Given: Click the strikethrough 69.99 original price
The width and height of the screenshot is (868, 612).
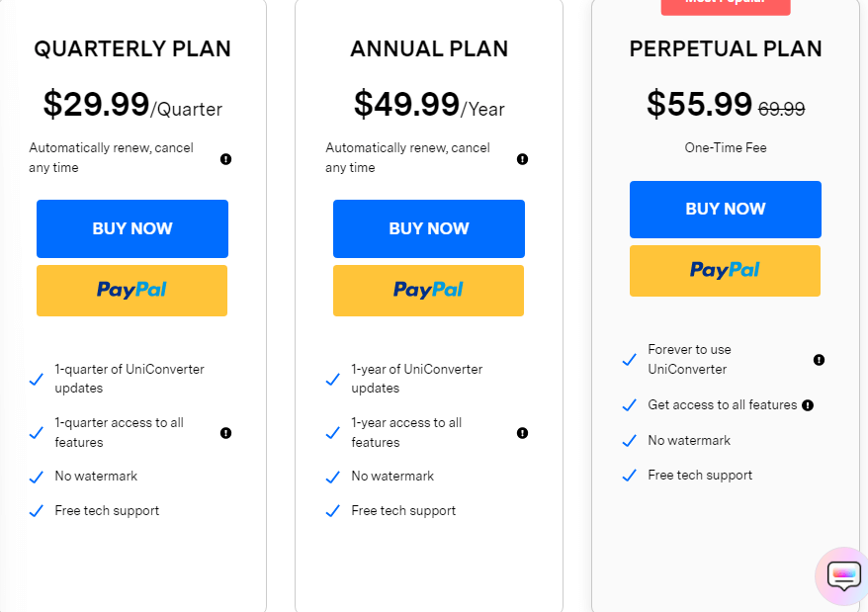Looking at the screenshot, I should point(781,109).
